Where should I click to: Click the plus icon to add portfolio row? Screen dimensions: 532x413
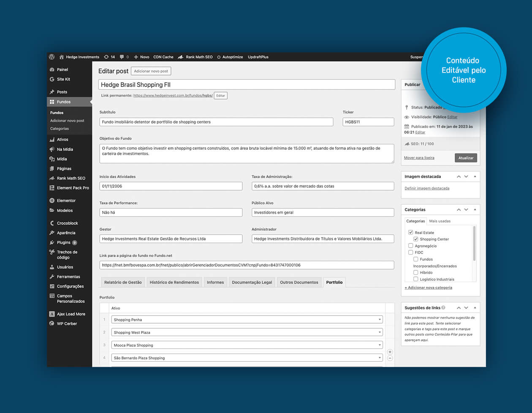click(390, 352)
